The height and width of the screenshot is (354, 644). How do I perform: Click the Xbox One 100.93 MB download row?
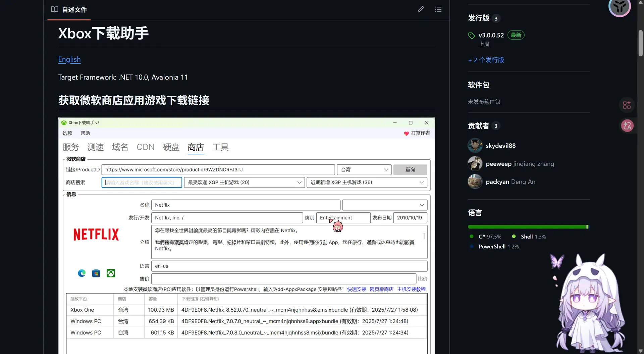[x=247, y=310]
